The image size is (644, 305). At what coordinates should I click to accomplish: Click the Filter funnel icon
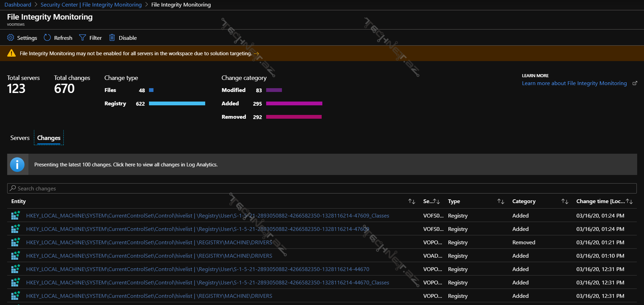[x=83, y=38]
